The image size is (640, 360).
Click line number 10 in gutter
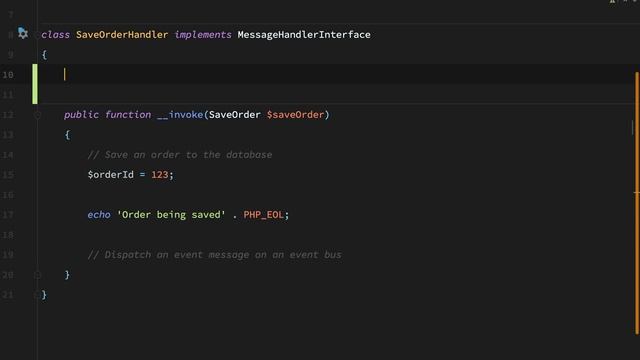8,75
